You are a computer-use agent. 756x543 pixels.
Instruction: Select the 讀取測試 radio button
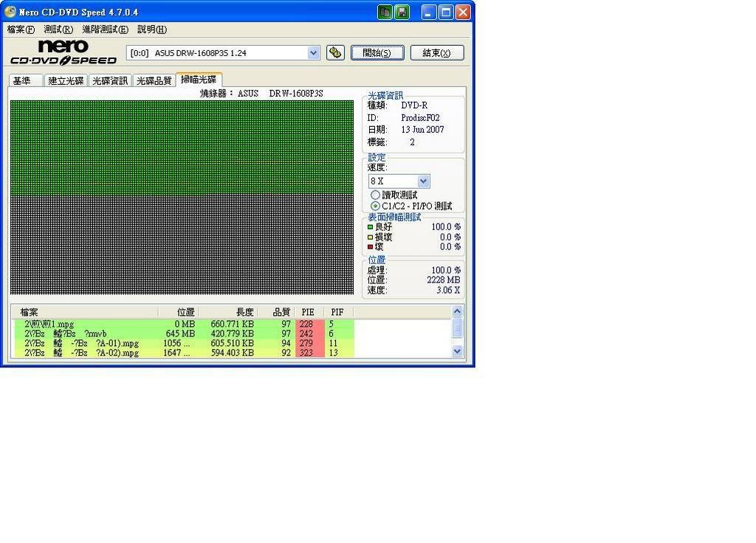pos(375,195)
